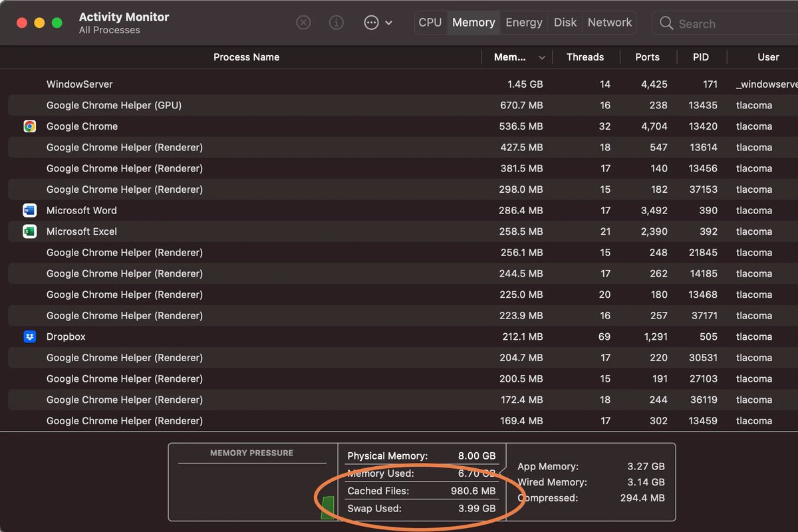Open the ellipsis more-options menu
This screenshot has width=798, height=532.
pyautogui.click(x=378, y=23)
